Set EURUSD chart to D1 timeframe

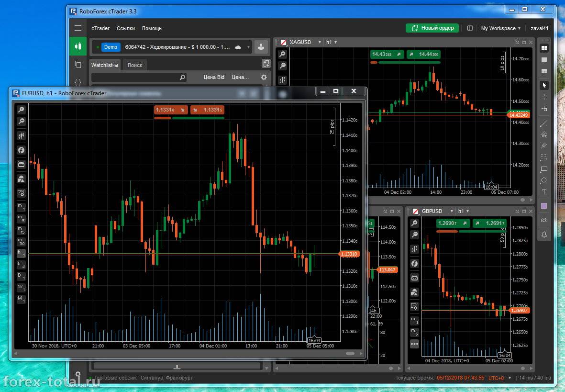21,277
